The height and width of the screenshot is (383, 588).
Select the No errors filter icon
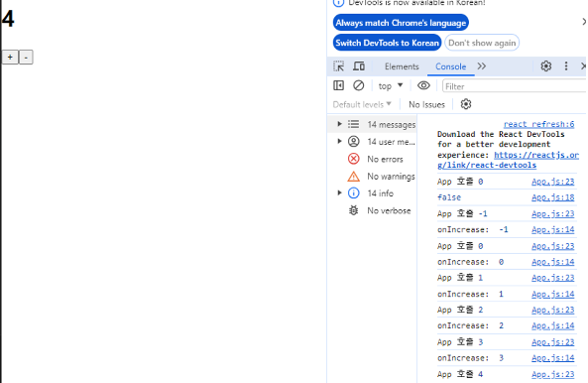coord(353,159)
